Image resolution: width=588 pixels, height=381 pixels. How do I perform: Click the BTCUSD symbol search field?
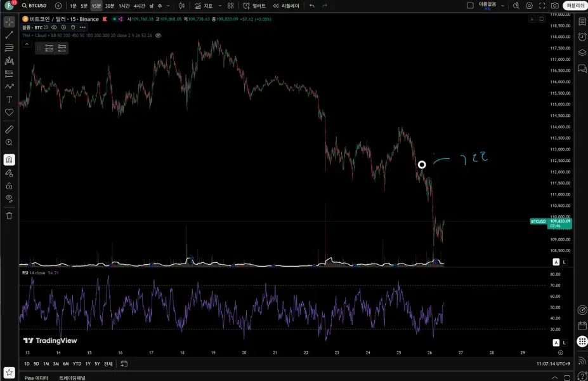pyautogui.click(x=34, y=6)
